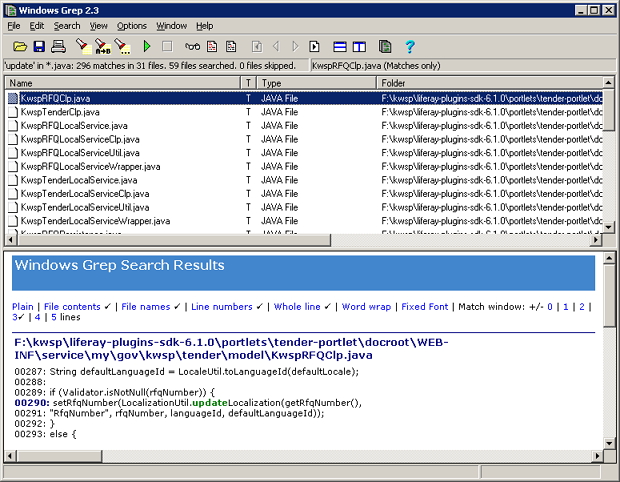Click the green copy documents icon
The height and width of the screenshot is (482, 620).
(x=385, y=47)
